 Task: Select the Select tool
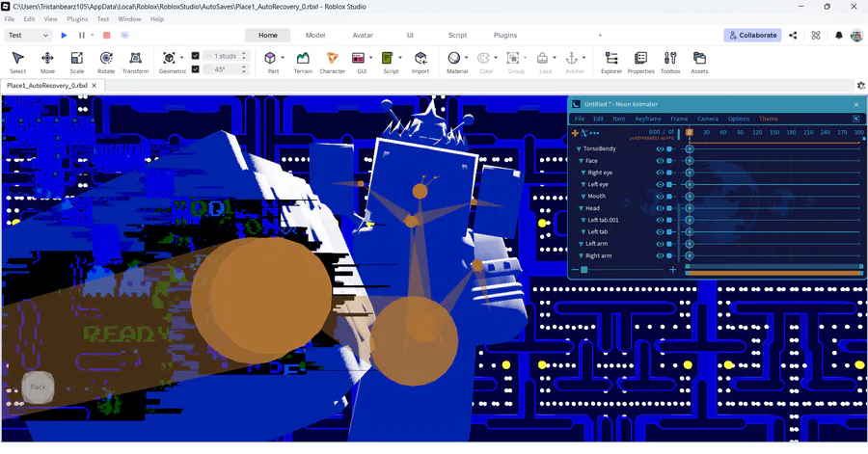[x=17, y=63]
